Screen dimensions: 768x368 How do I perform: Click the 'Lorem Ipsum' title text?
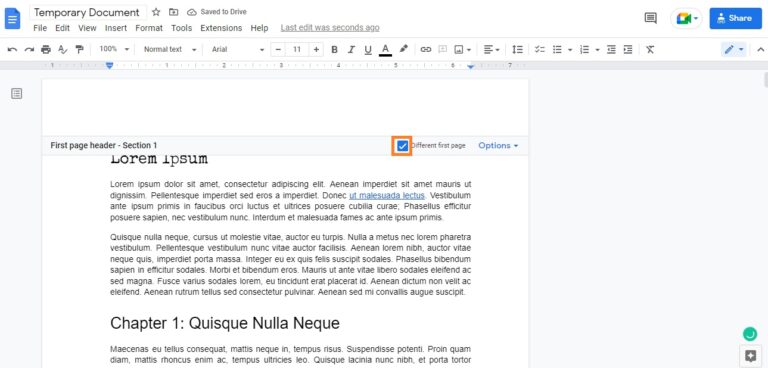click(159, 160)
